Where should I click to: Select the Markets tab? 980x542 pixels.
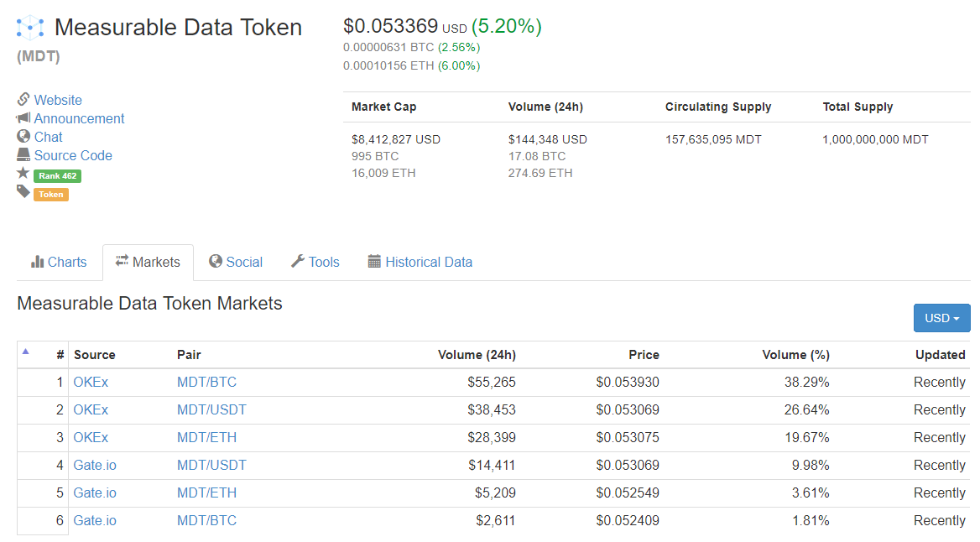point(149,262)
